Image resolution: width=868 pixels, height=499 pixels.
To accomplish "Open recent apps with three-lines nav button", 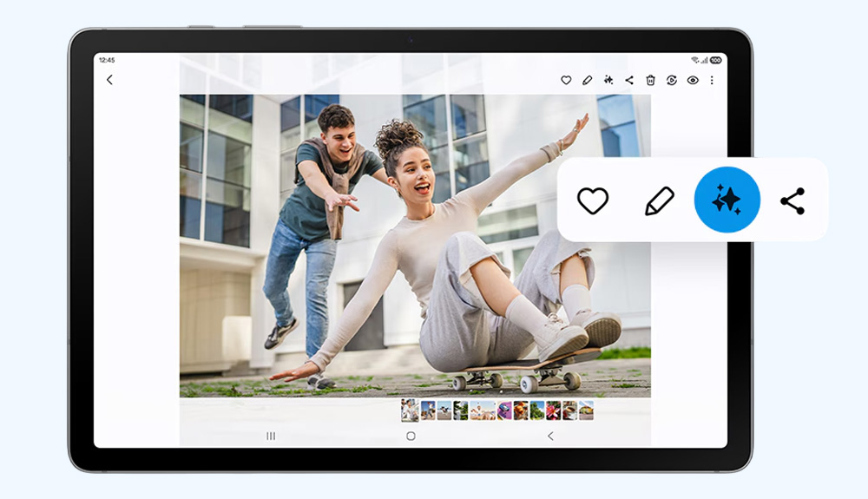I will [271, 436].
